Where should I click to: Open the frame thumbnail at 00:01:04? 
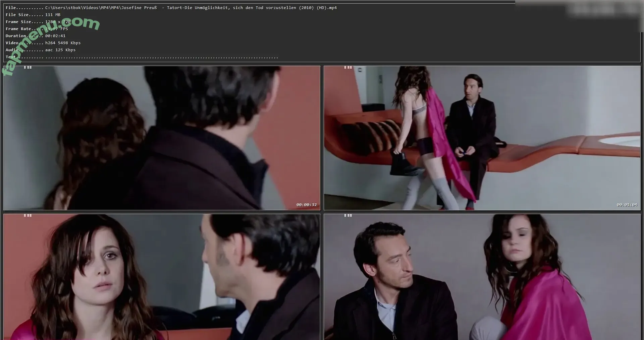point(482,138)
